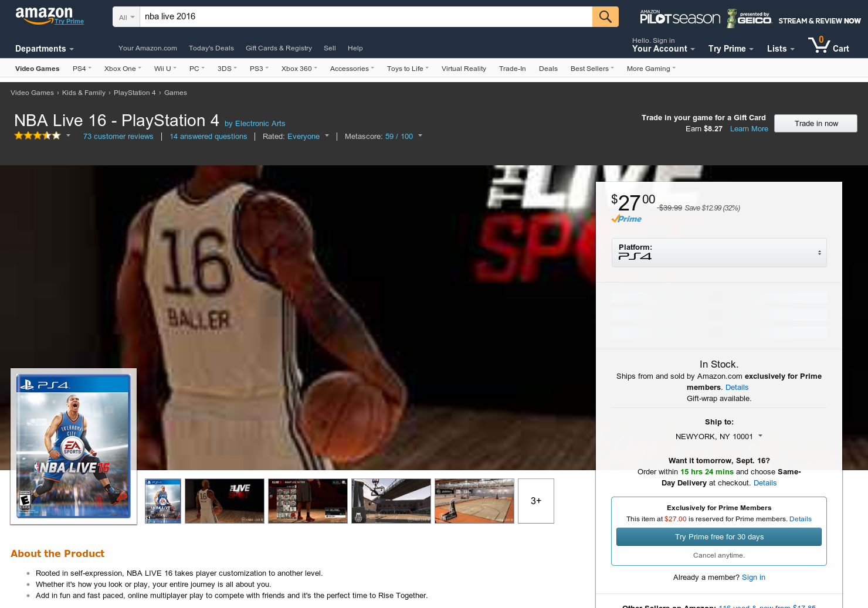Open the Xbox One category menu
The image size is (868, 608).
(x=123, y=69)
